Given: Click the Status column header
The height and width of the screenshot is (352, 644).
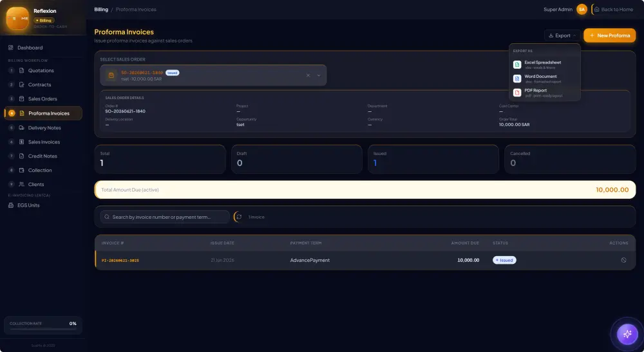Looking at the screenshot, I should pyautogui.click(x=500, y=243).
